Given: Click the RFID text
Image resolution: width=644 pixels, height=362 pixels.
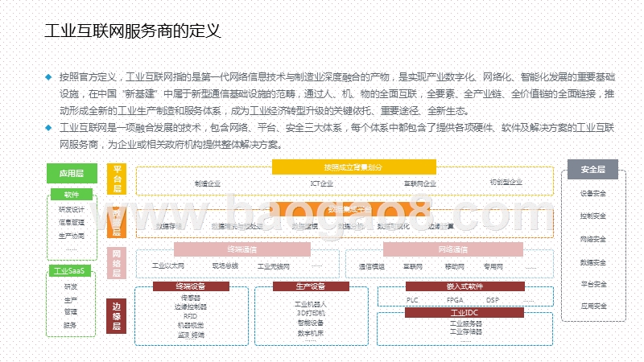Looking at the screenshot, I should click(x=190, y=316).
